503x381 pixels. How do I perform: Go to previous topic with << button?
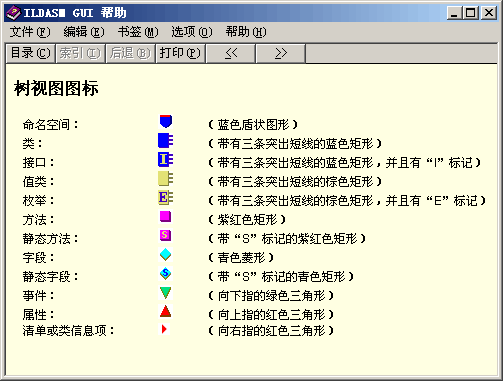click(x=231, y=53)
